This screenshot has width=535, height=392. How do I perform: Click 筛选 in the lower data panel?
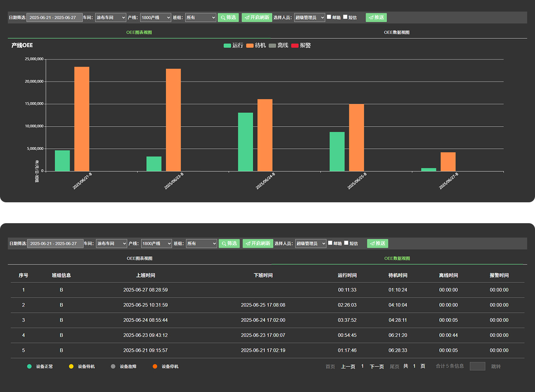[x=229, y=244]
